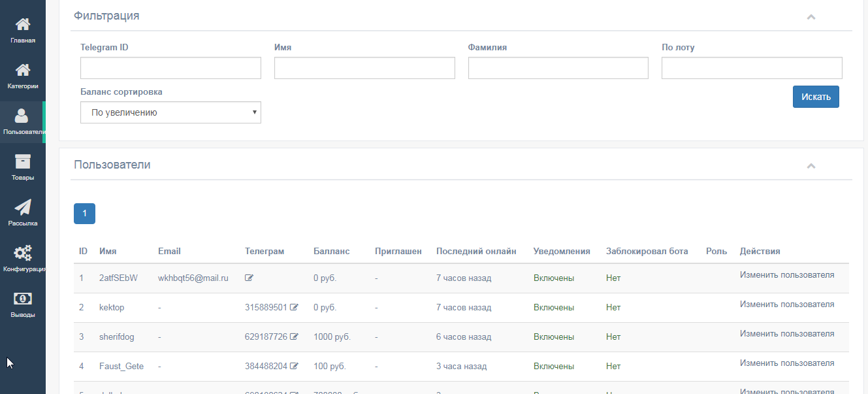Select the Пользователи user icon

(22, 116)
